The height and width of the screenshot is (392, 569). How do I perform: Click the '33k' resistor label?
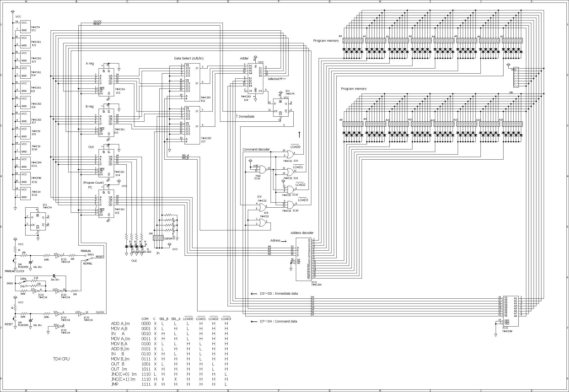tap(39, 284)
